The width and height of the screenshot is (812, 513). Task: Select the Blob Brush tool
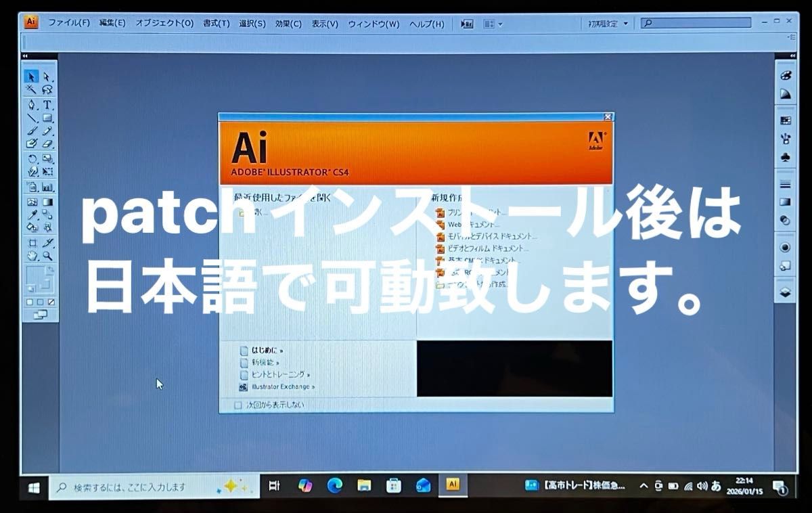[32, 143]
